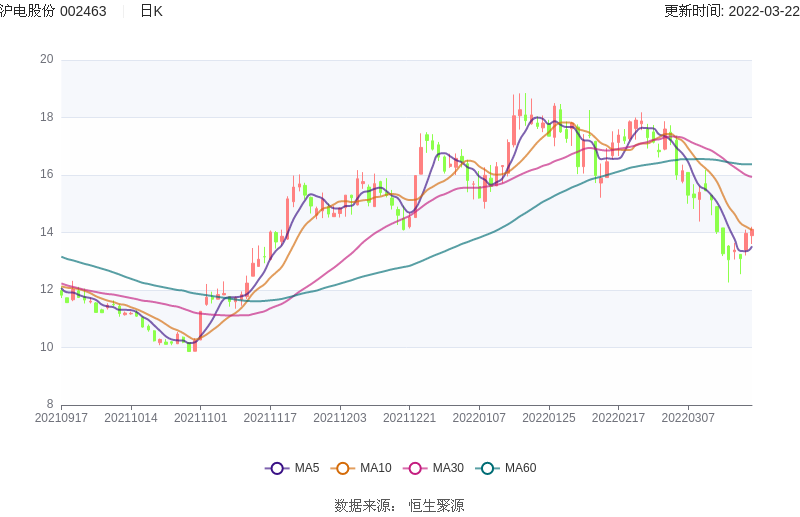Select the 20220107 x-axis date
The image size is (800, 517).
coord(479,418)
